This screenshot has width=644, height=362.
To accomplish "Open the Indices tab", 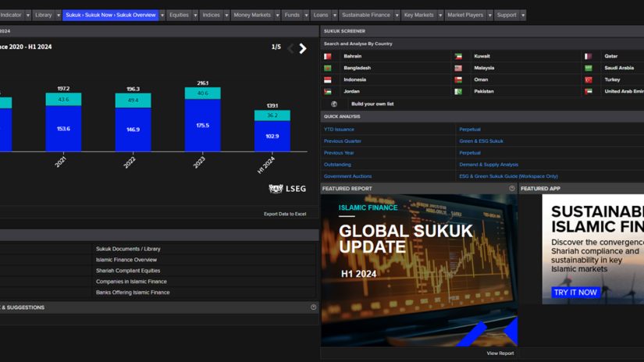I will pos(211,15).
